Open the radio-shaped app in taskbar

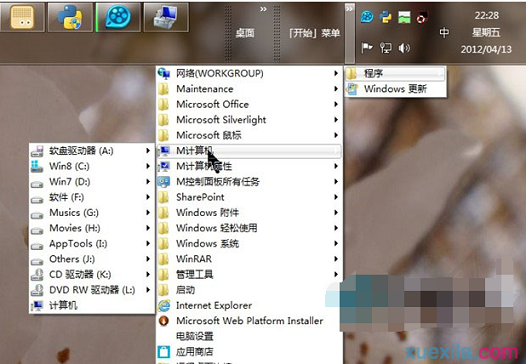pos(22,17)
